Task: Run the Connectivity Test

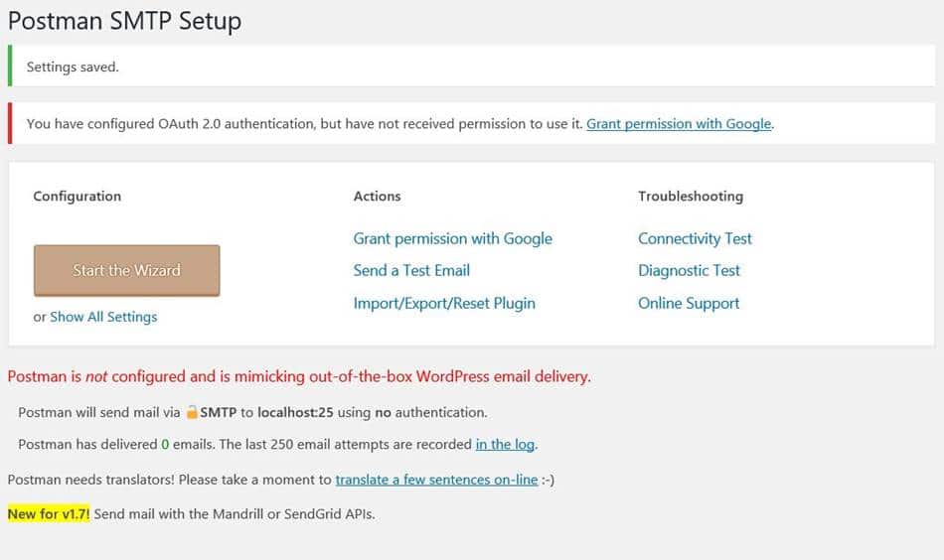Action: [x=695, y=238]
